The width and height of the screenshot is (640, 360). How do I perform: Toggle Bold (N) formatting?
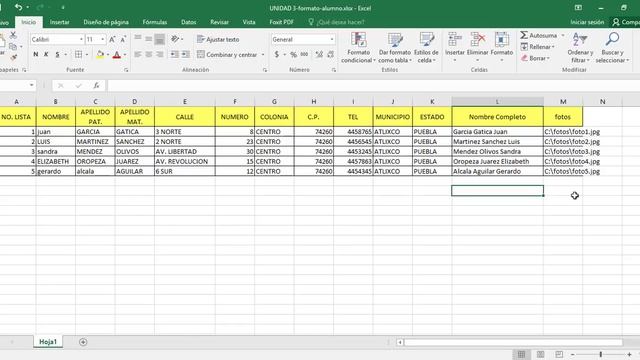(36, 54)
